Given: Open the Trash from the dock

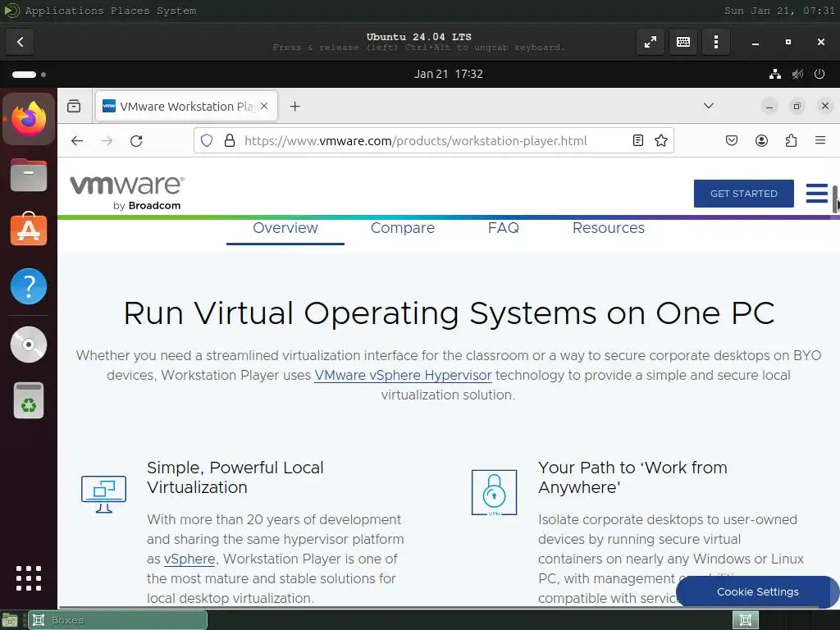Looking at the screenshot, I should pyautogui.click(x=29, y=400).
